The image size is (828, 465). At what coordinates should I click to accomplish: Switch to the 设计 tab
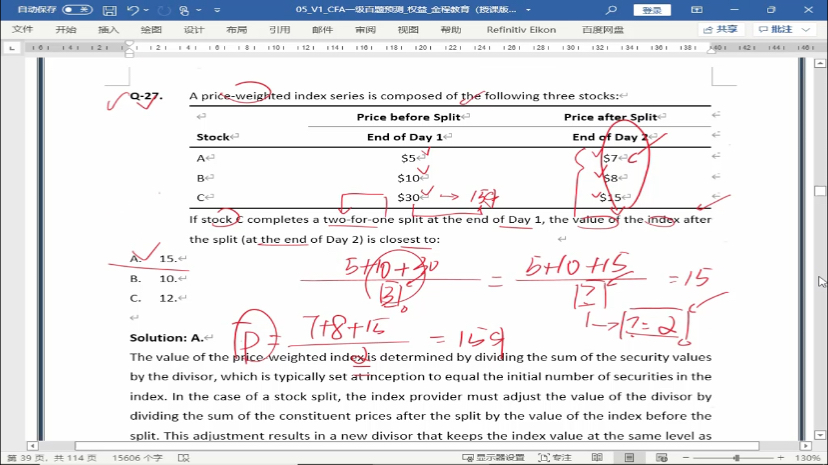(194, 30)
